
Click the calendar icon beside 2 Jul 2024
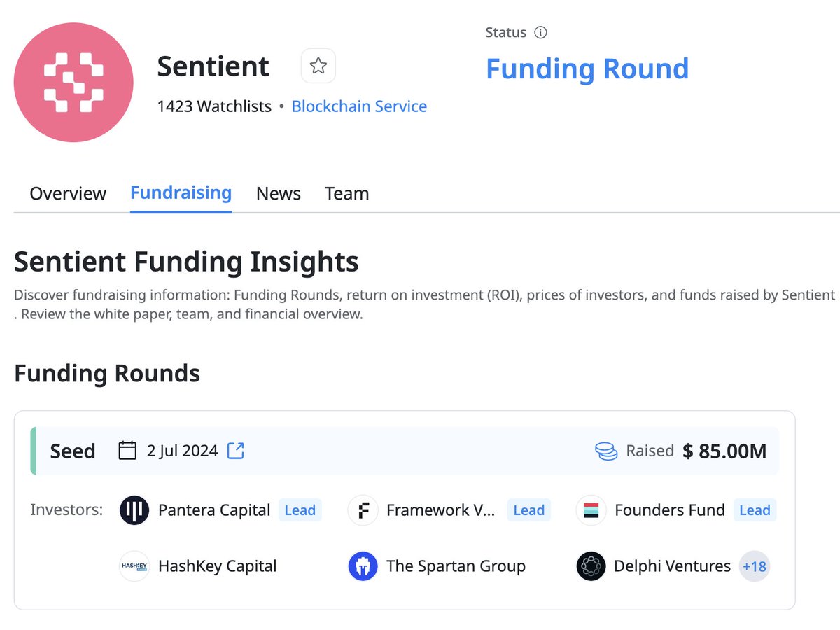pyautogui.click(x=127, y=450)
